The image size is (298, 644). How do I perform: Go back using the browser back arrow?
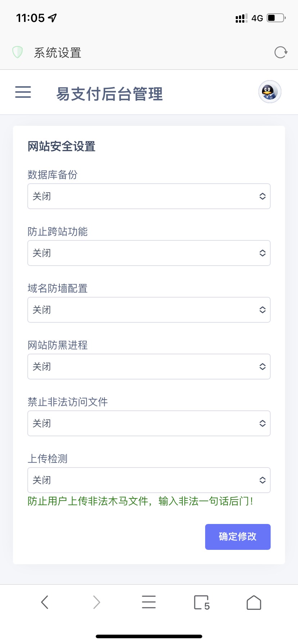point(45,602)
